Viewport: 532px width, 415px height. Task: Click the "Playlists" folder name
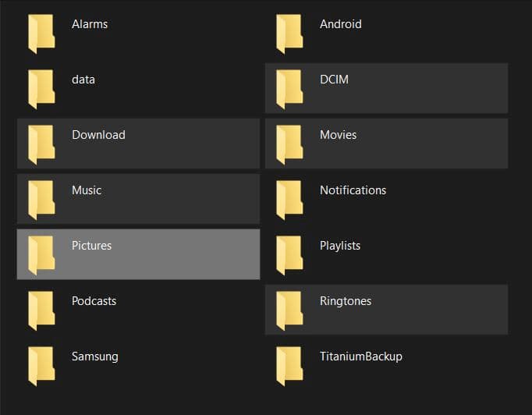pos(340,246)
